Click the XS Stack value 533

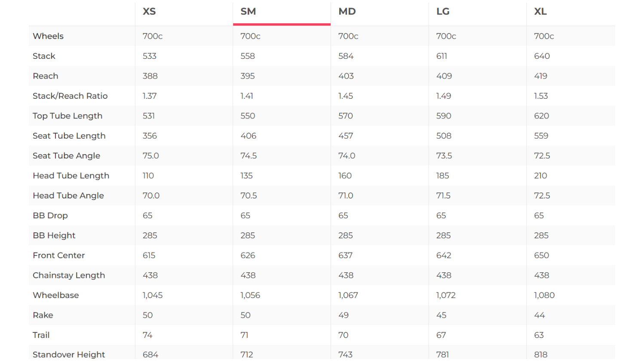point(150,56)
